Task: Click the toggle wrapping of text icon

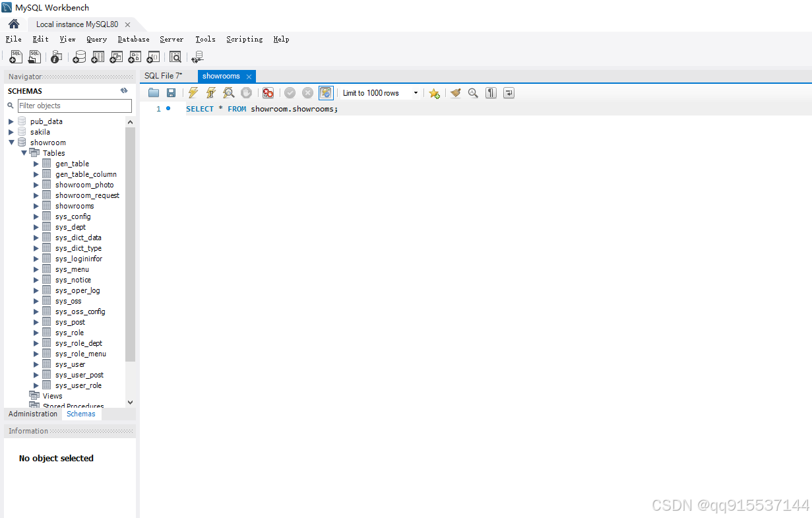Action: 508,92
